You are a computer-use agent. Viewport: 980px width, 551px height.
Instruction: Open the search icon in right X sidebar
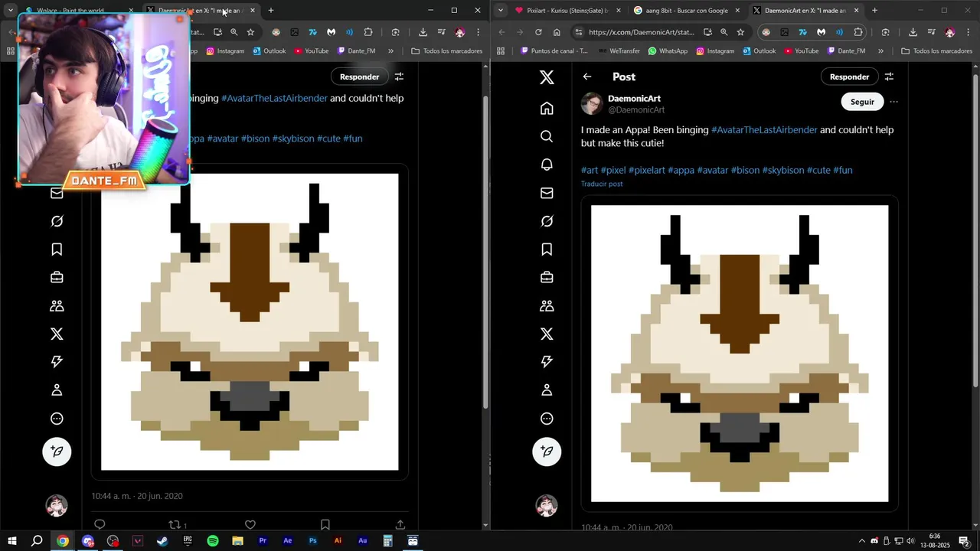[547, 136]
